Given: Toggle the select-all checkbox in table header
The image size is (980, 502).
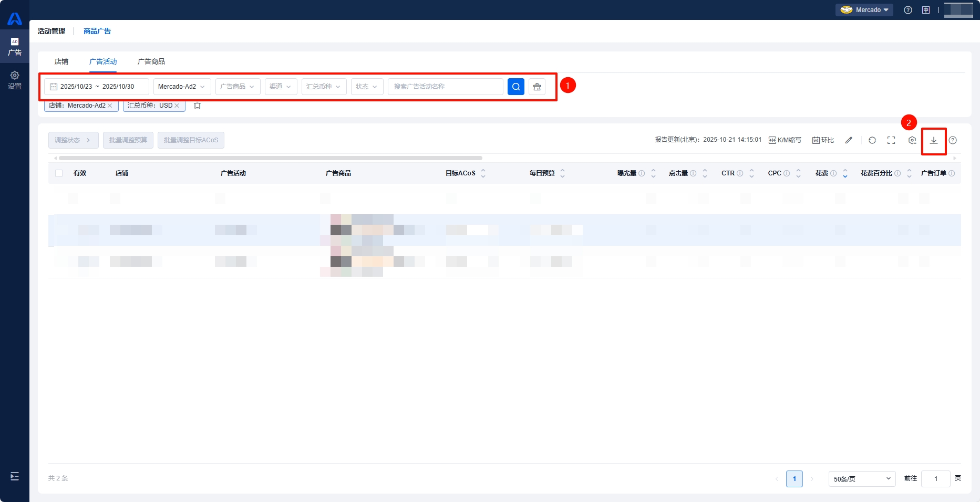Looking at the screenshot, I should (59, 173).
